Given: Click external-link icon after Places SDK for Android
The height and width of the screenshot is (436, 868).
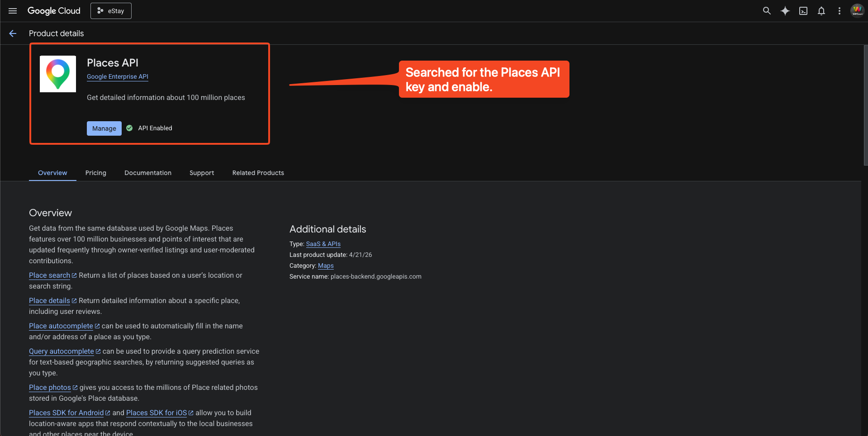Looking at the screenshot, I should [x=108, y=413].
